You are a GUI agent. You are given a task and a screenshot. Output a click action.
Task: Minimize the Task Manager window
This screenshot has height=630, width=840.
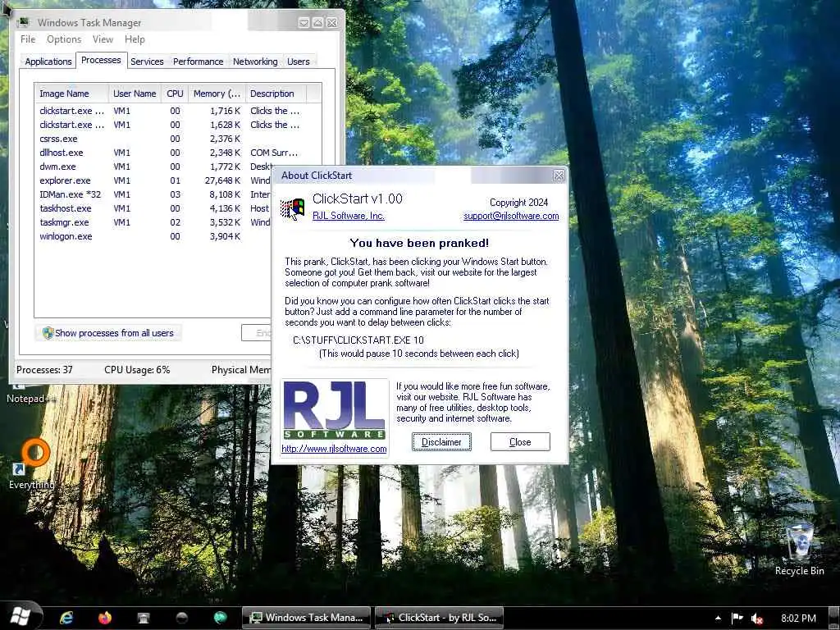click(x=304, y=22)
